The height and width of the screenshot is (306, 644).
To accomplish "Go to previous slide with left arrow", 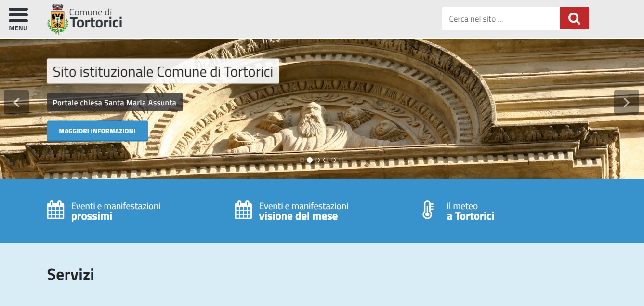I will click(x=16, y=102).
